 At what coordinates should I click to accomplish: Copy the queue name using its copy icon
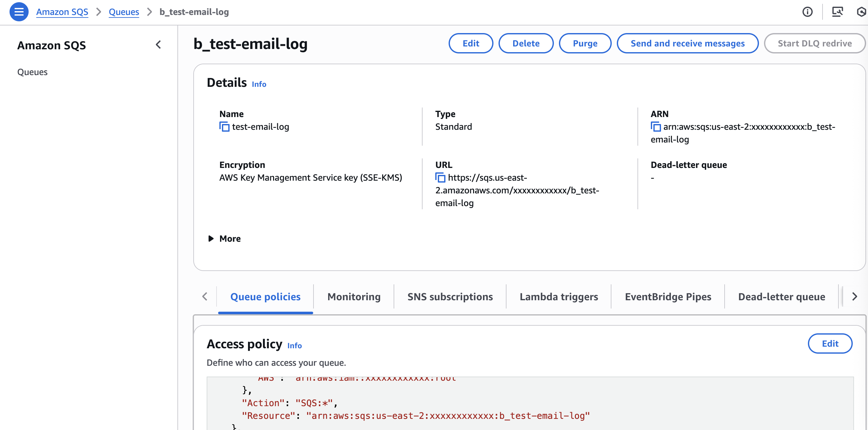pos(224,127)
